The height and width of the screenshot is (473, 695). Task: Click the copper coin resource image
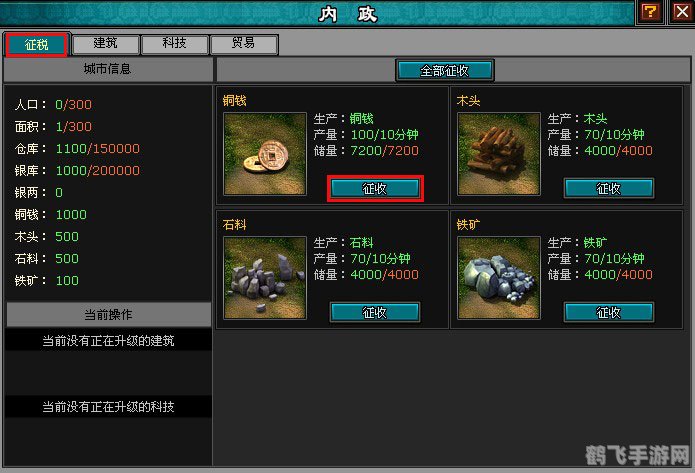(x=265, y=153)
